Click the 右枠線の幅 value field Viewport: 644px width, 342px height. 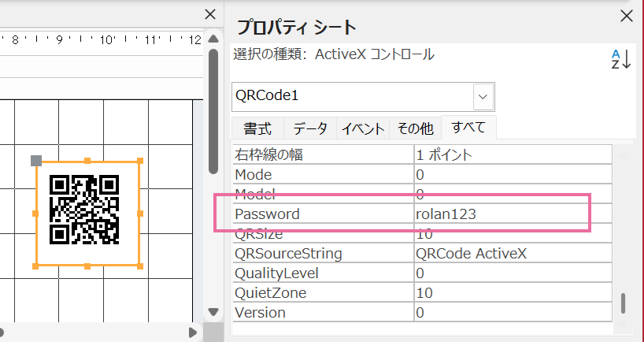[x=513, y=155]
